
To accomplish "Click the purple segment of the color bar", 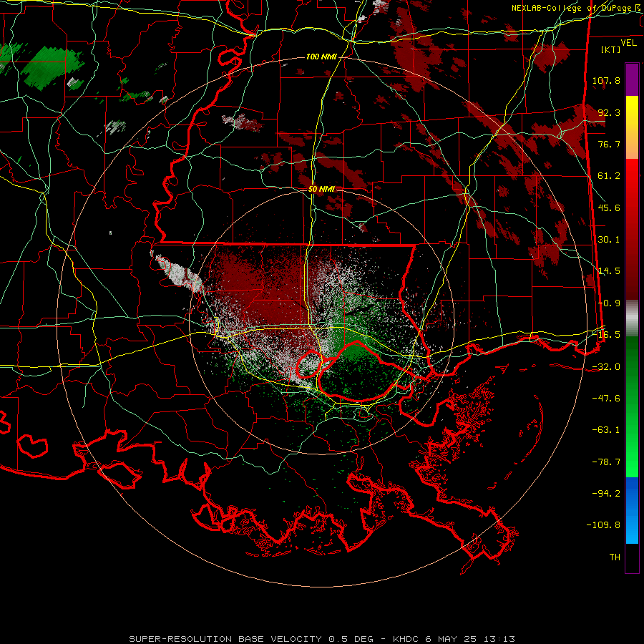I will [x=632, y=79].
